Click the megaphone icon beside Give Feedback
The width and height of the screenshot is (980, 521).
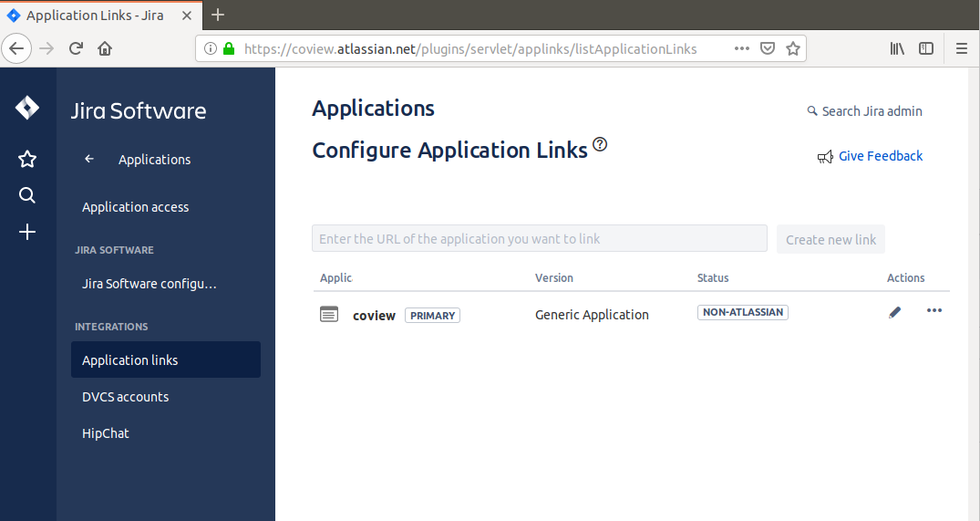tap(825, 156)
